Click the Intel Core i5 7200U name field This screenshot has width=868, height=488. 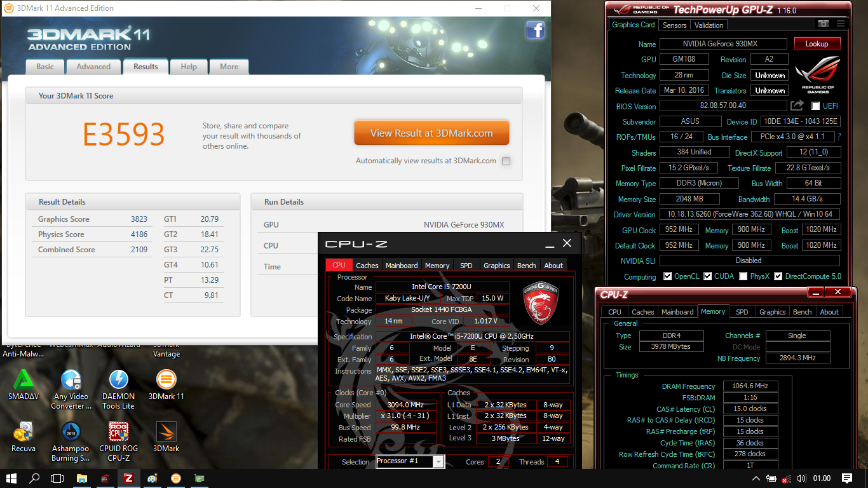click(x=442, y=287)
